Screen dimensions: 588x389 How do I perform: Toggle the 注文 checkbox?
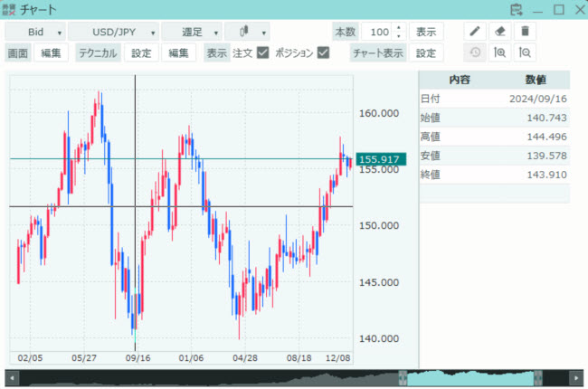(x=263, y=53)
